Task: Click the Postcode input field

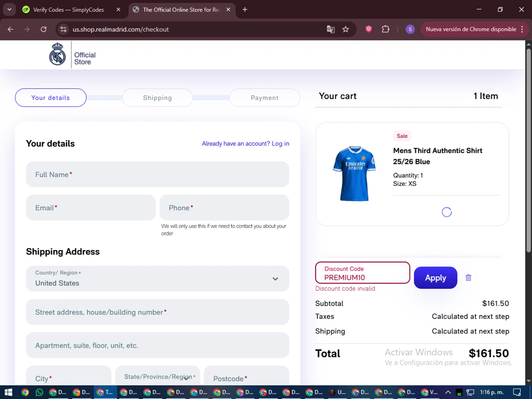Action: 246,376
